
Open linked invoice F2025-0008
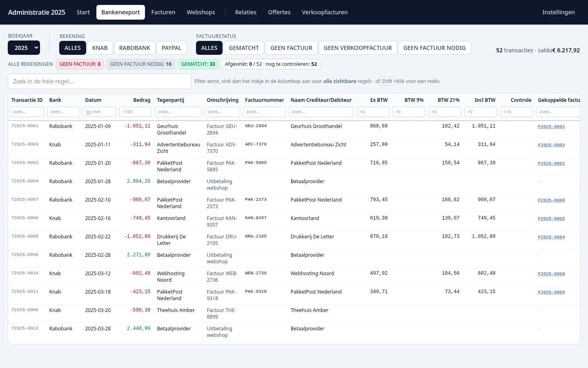551,274
